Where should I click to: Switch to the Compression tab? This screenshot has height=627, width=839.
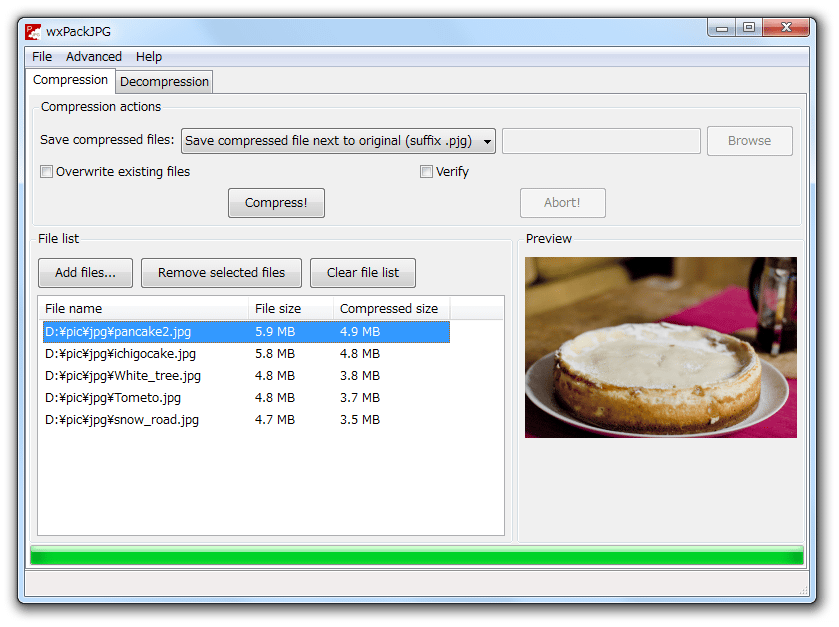[70, 80]
